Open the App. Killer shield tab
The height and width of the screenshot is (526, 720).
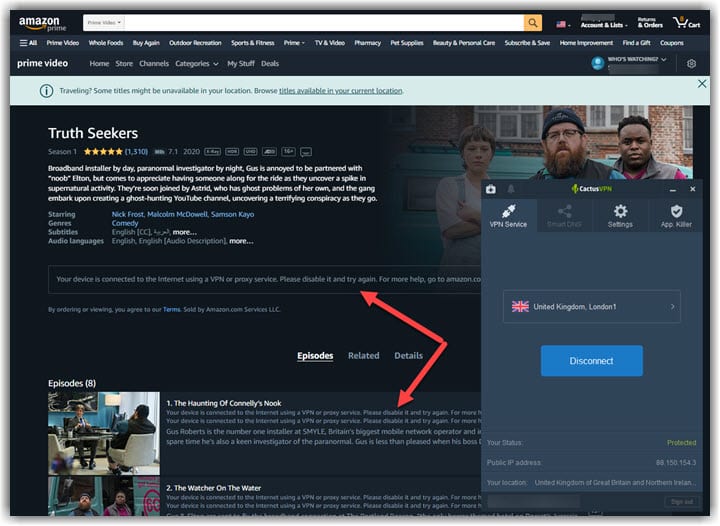click(676, 216)
